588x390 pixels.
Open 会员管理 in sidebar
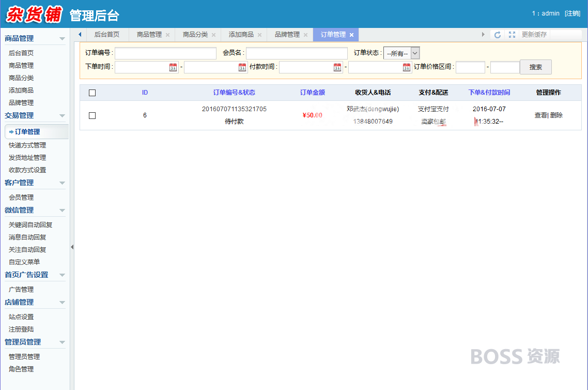[x=21, y=198]
